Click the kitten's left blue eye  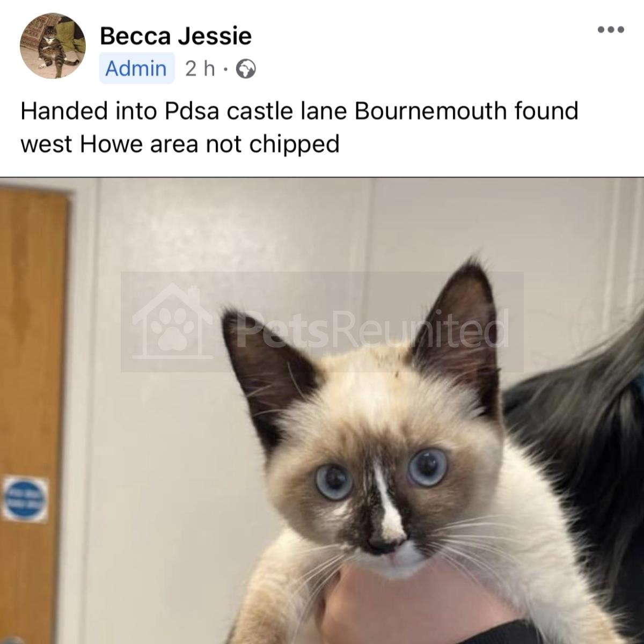(334, 480)
